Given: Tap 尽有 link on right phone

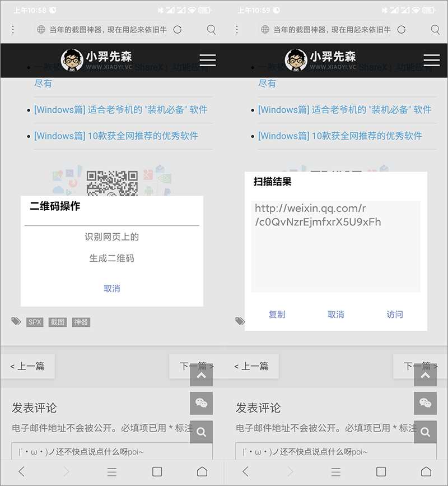Looking at the screenshot, I should point(267,84).
